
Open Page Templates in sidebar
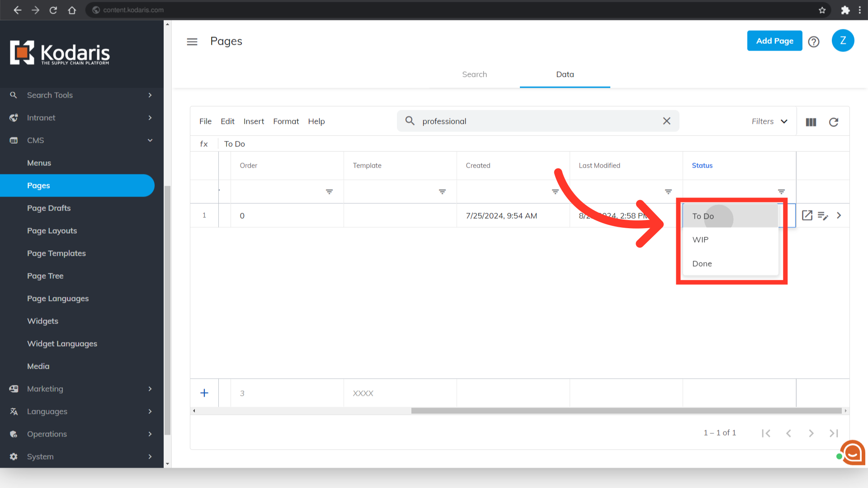(x=57, y=253)
